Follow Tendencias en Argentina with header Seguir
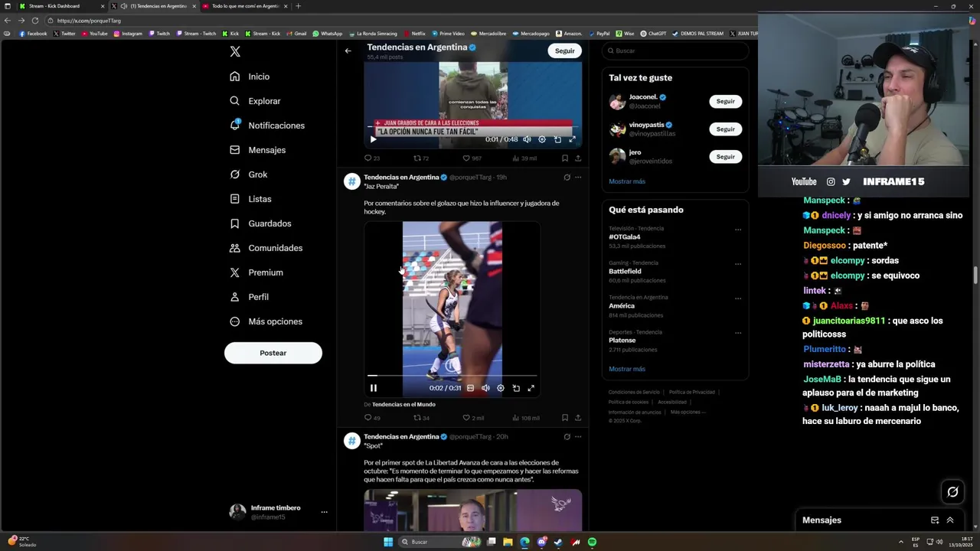The width and height of the screenshot is (980, 551). [565, 51]
